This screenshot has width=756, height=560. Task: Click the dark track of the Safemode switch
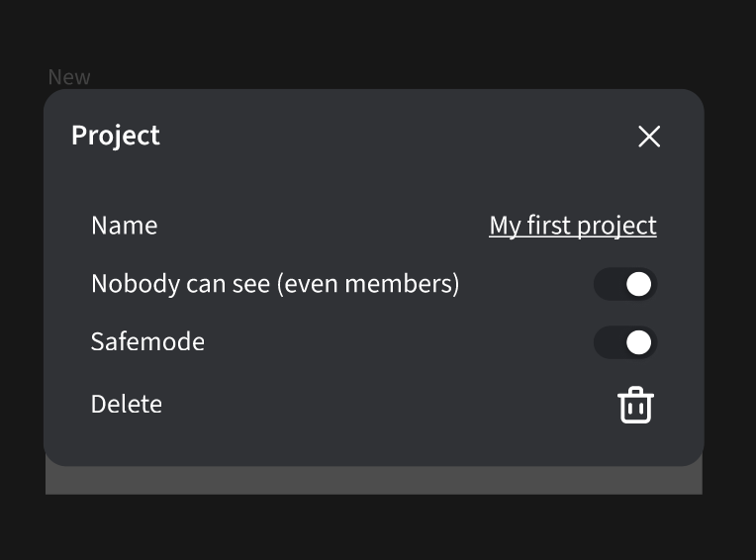point(608,342)
